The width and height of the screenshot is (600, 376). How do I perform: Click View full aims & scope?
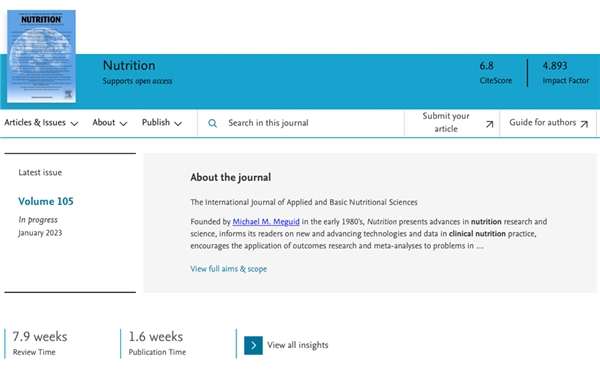228,269
